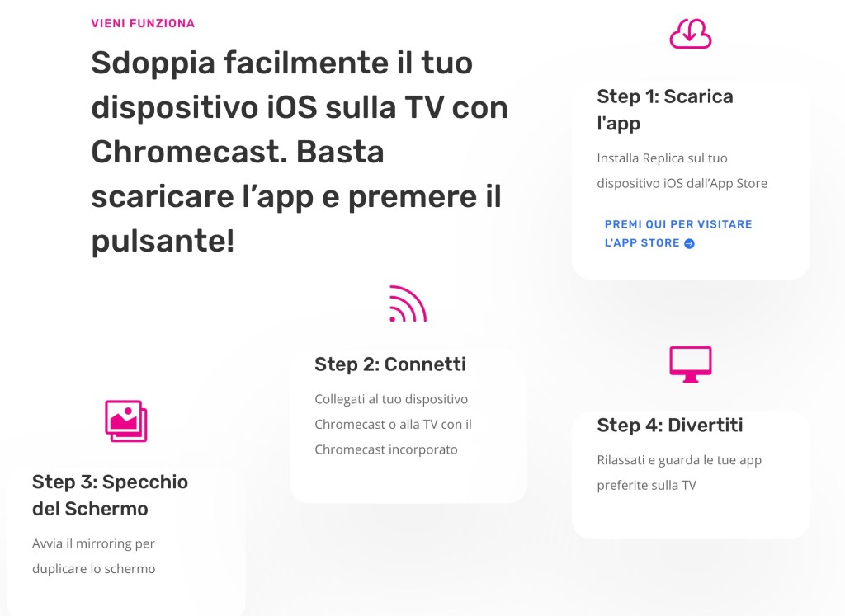Click the 'Step 3: Specchio del Schermo' heading
The width and height of the screenshot is (845, 616).
tap(110, 496)
